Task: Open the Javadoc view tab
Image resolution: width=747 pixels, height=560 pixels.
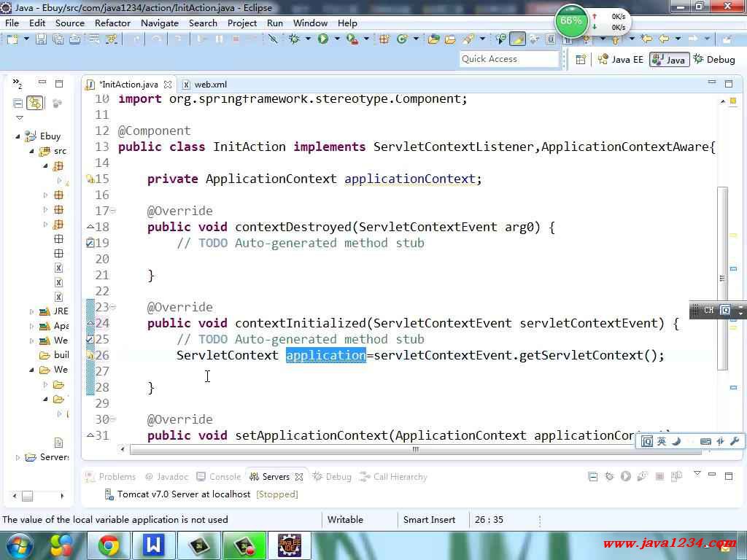Action: (x=167, y=477)
